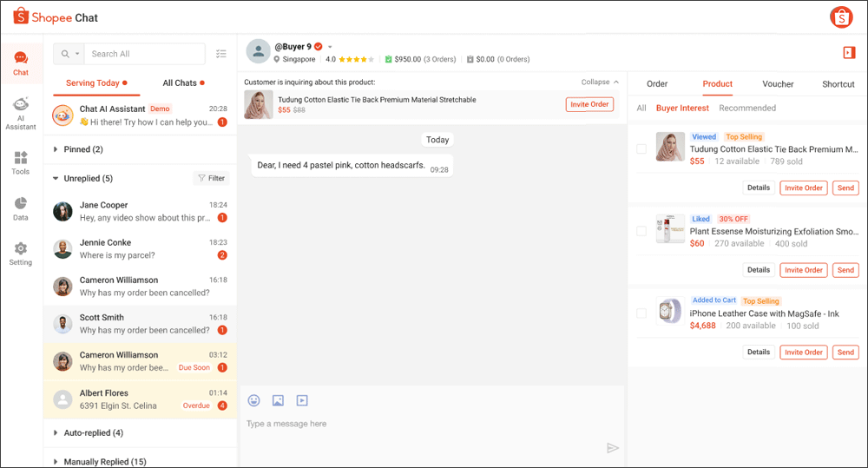Expand the Manually Replied (15) group
Screen dimensions: 868x468
(56, 461)
